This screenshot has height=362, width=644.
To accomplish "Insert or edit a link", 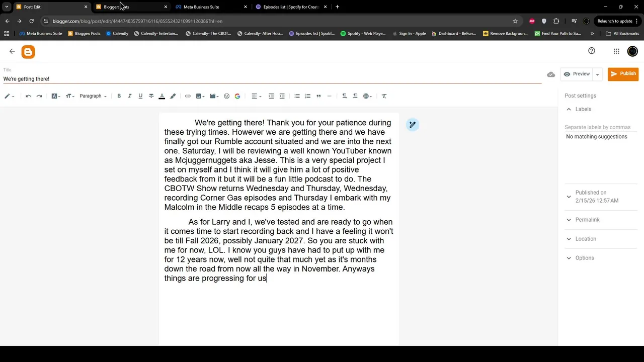I will (x=188, y=96).
